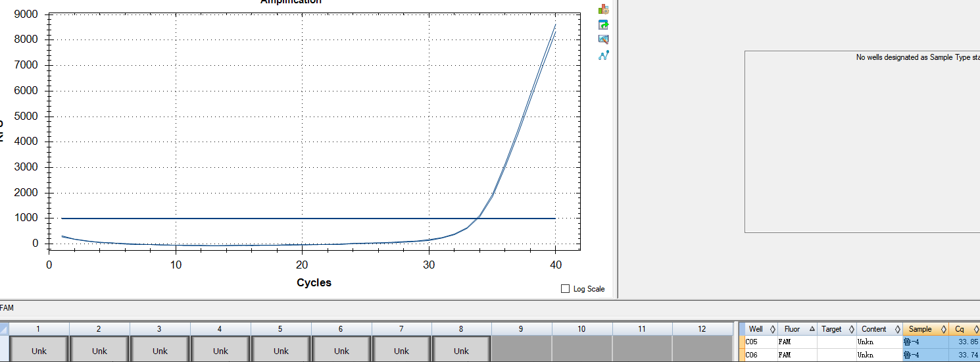Sort table by Content column header
Image resolution: width=980 pixels, height=362 pixels.
(879, 329)
